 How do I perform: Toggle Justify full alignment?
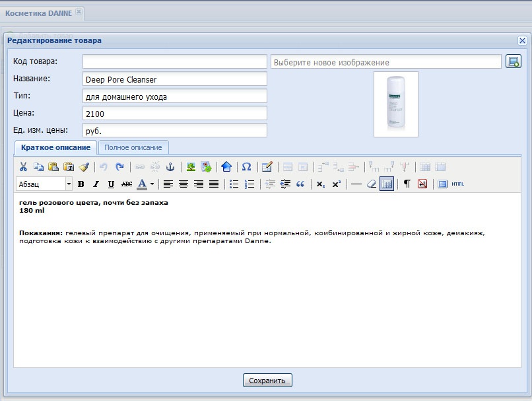pos(214,184)
